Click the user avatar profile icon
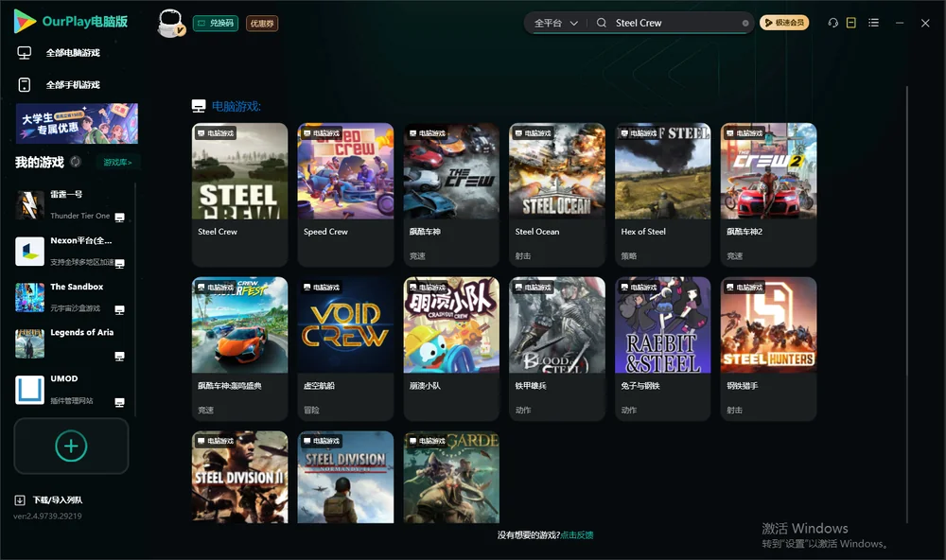 tap(170, 24)
